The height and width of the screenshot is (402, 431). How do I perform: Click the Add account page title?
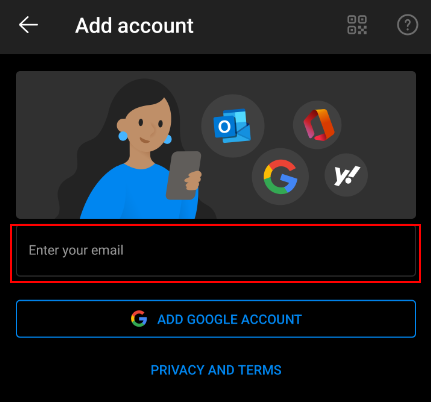point(134,26)
